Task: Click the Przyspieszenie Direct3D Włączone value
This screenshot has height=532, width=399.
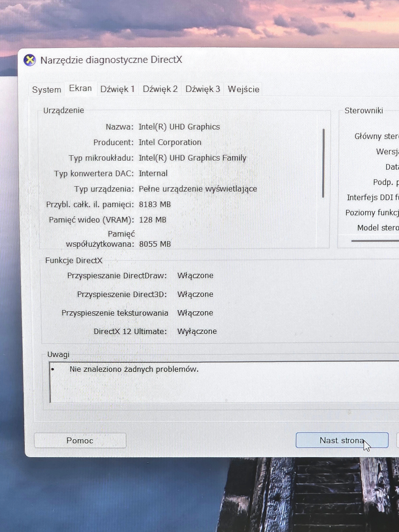Action: click(195, 294)
